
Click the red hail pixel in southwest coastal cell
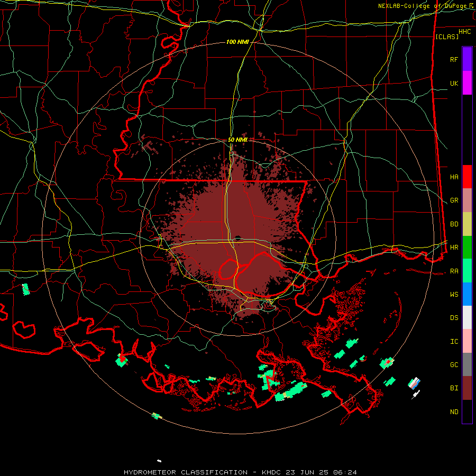tap(122, 360)
